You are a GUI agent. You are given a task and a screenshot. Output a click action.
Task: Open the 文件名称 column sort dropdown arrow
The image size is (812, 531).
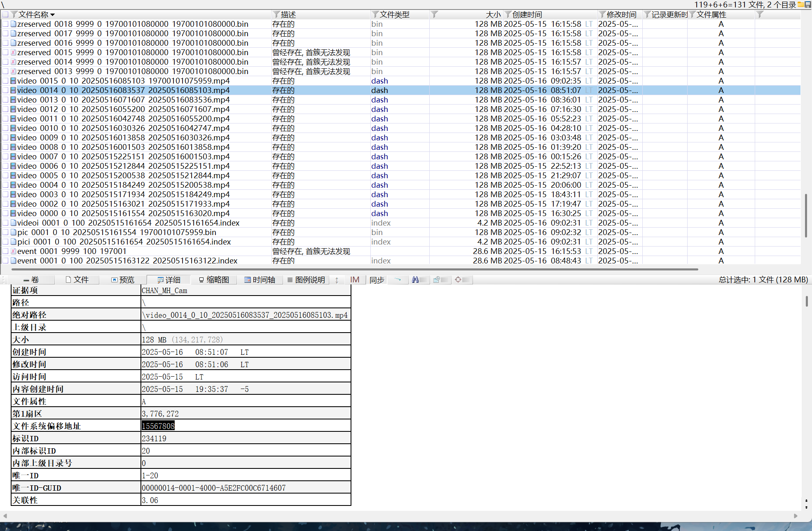(53, 15)
